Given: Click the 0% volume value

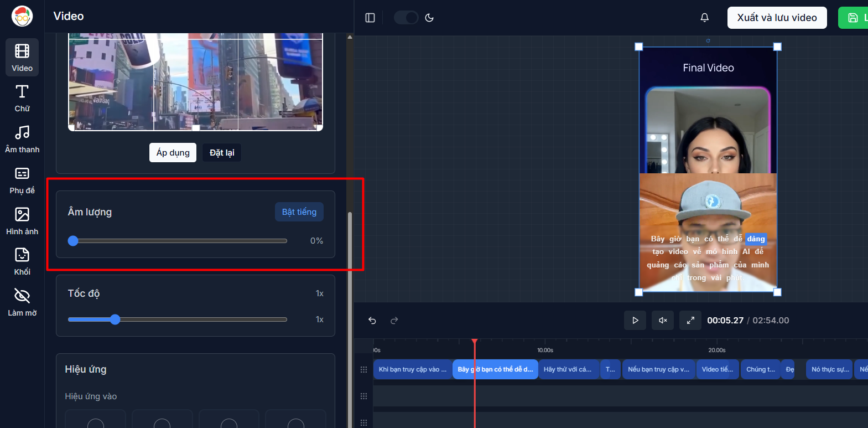Looking at the screenshot, I should pos(316,241).
